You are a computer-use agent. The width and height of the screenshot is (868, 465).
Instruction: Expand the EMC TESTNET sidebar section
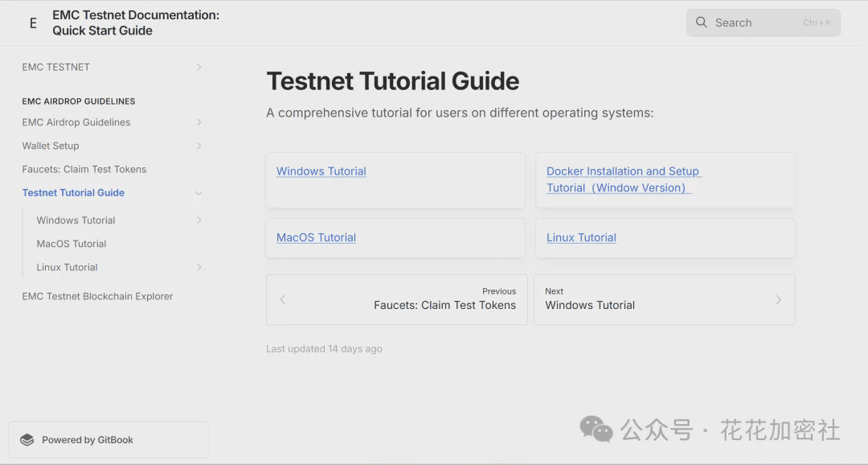tap(199, 67)
